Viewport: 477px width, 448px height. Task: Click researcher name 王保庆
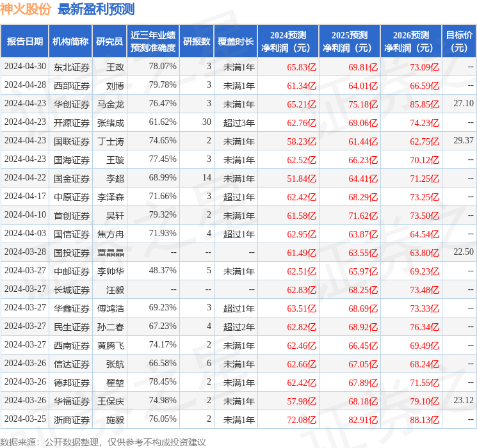[111, 401]
